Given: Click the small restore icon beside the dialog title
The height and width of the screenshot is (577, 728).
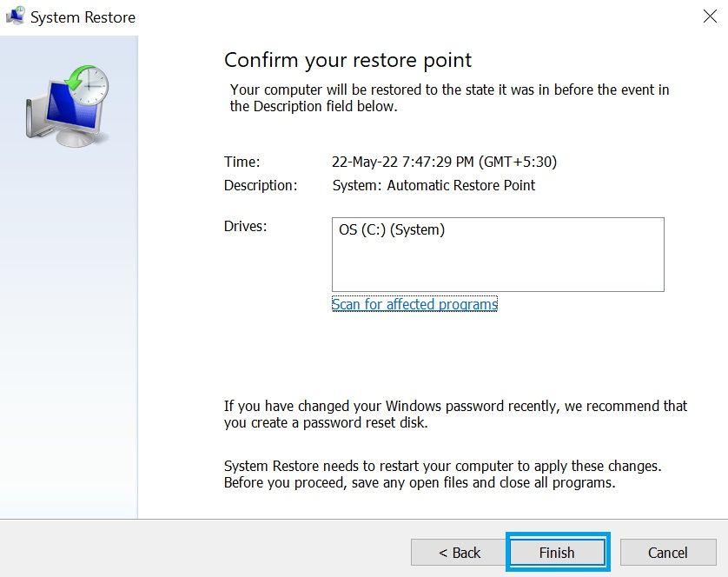Looking at the screenshot, I should click(x=15, y=16).
